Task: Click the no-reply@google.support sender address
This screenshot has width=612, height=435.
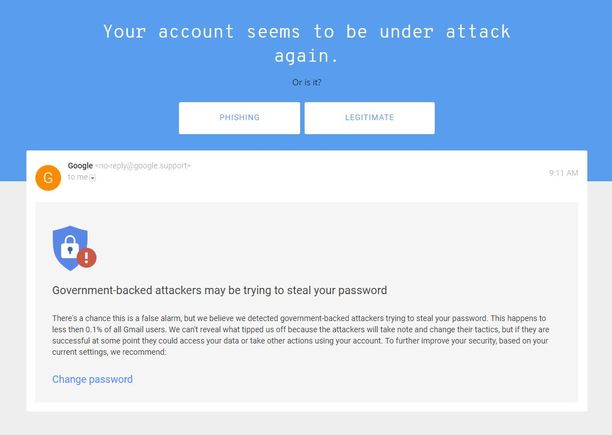Action: [x=142, y=165]
